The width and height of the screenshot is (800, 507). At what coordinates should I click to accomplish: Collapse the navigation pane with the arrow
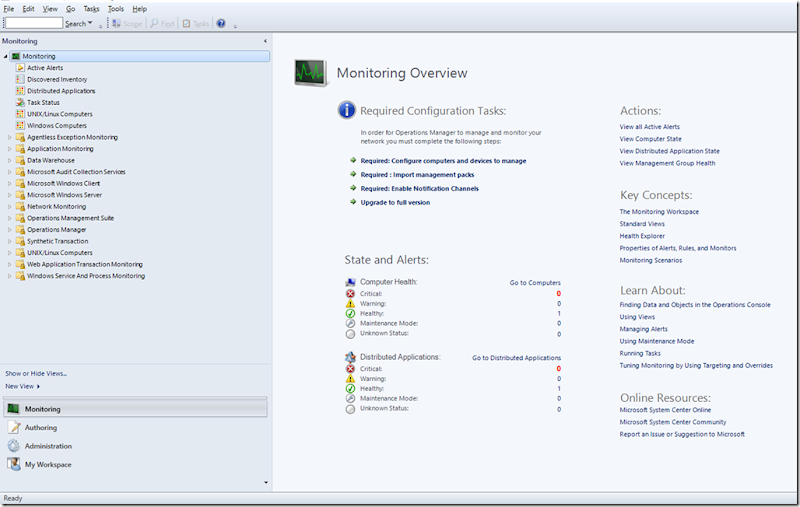[265, 41]
